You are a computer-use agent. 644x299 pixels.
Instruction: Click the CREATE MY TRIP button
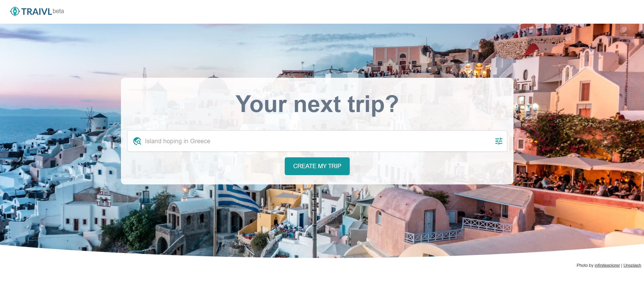click(317, 166)
